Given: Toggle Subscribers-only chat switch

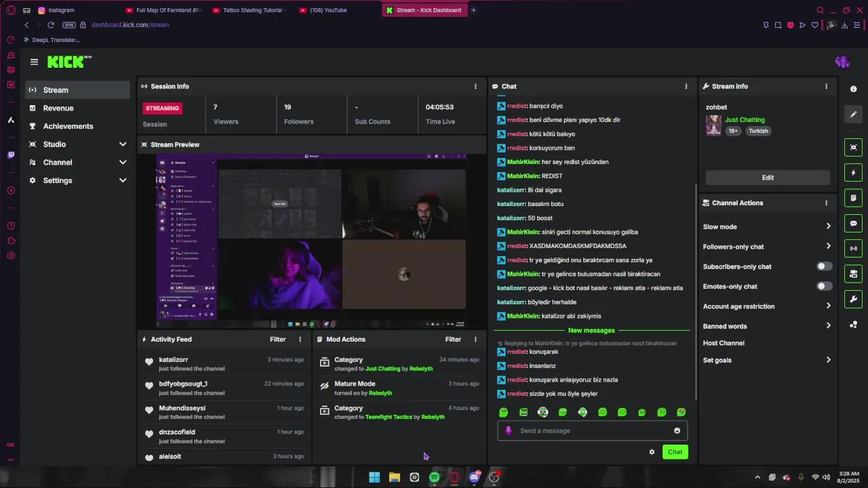Looking at the screenshot, I should pos(824,266).
